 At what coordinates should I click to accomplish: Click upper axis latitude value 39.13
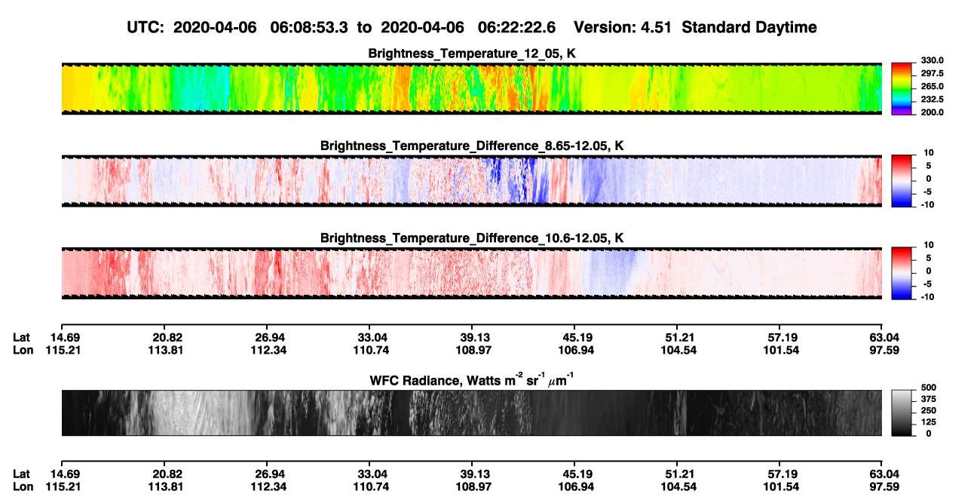tap(472, 336)
